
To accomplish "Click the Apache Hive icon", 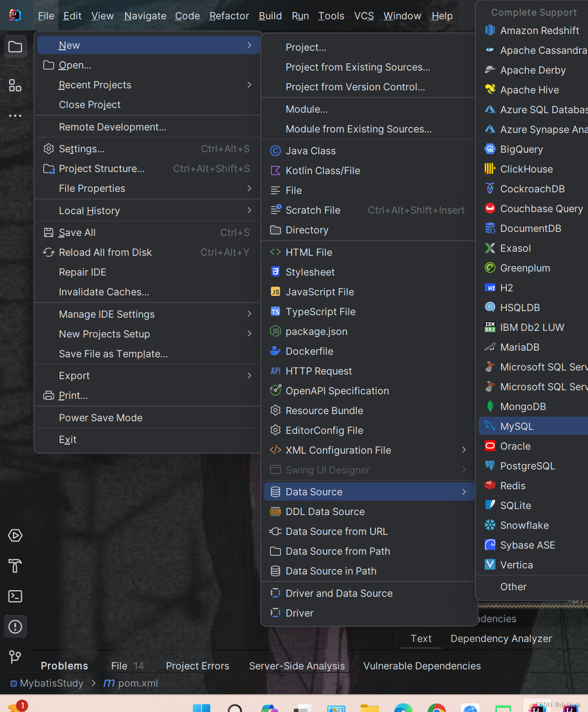I will [490, 90].
